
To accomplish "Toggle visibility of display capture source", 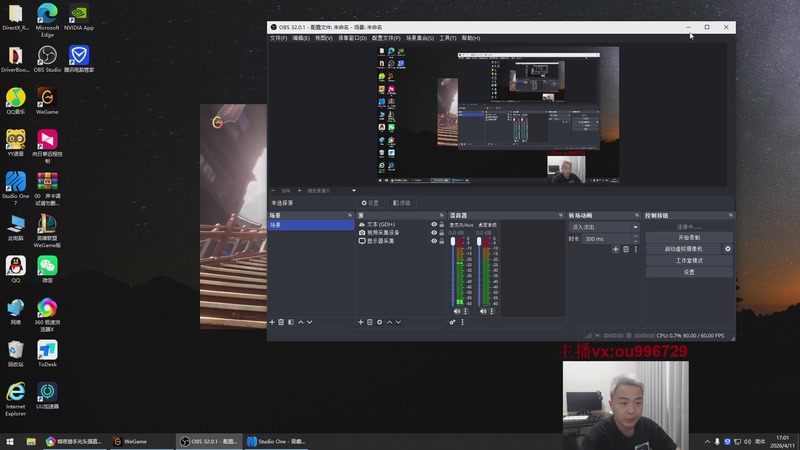I will 434,241.
